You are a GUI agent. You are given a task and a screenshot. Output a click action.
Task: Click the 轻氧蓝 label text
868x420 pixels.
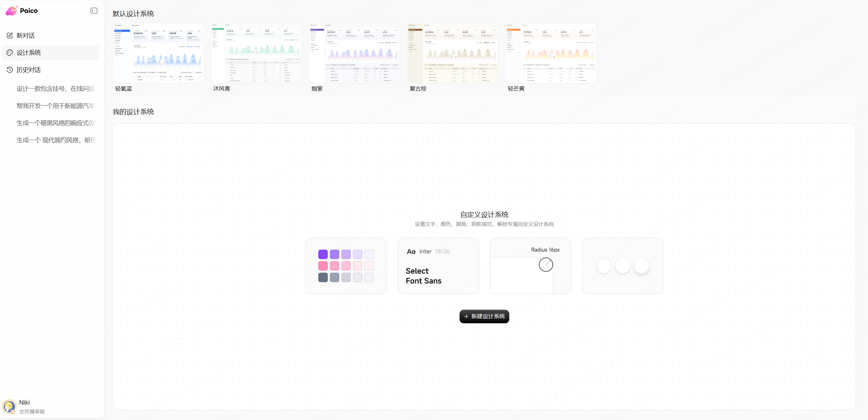123,89
